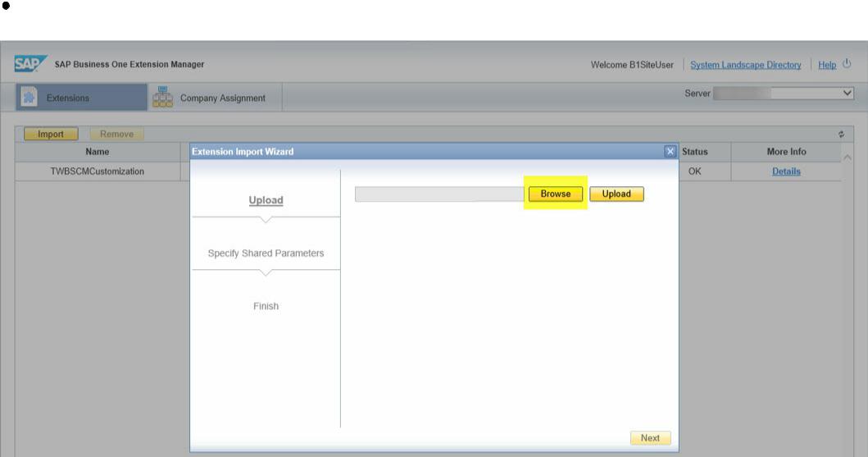Click the refresh icon above the table
Image resolution: width=868 pixels, height=457 pixels.
tap(841, 134)
